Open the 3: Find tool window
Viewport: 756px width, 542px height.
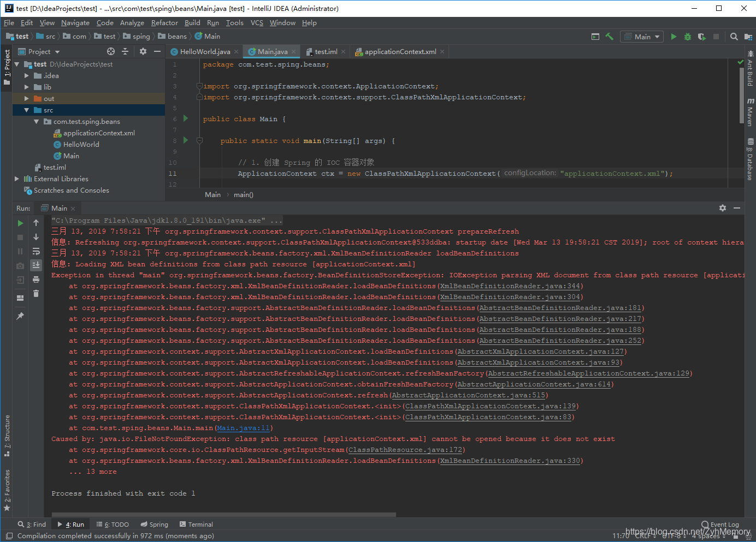click(x=32, y=525)
